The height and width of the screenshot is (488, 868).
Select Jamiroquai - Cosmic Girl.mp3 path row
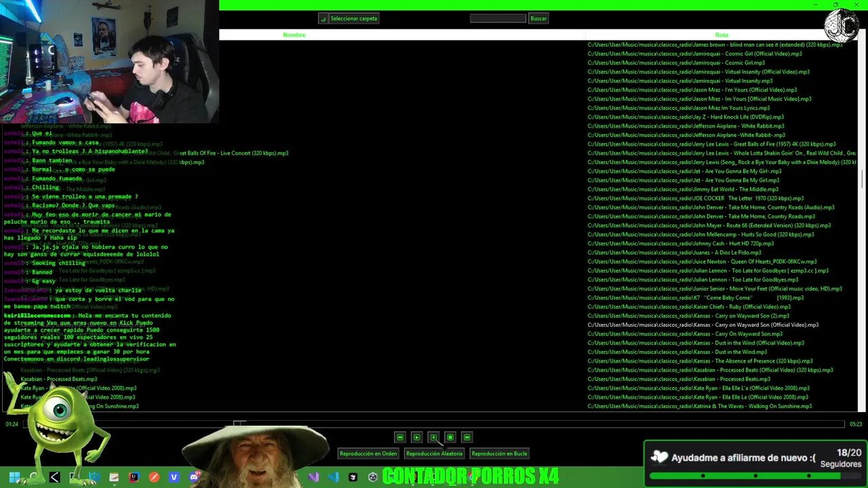click(676, 62)
